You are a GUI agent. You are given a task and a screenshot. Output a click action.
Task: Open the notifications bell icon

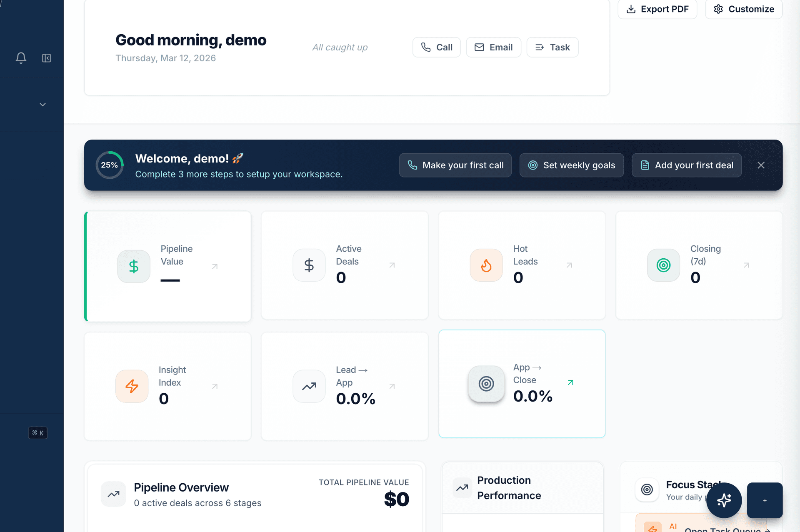point(21,58)
